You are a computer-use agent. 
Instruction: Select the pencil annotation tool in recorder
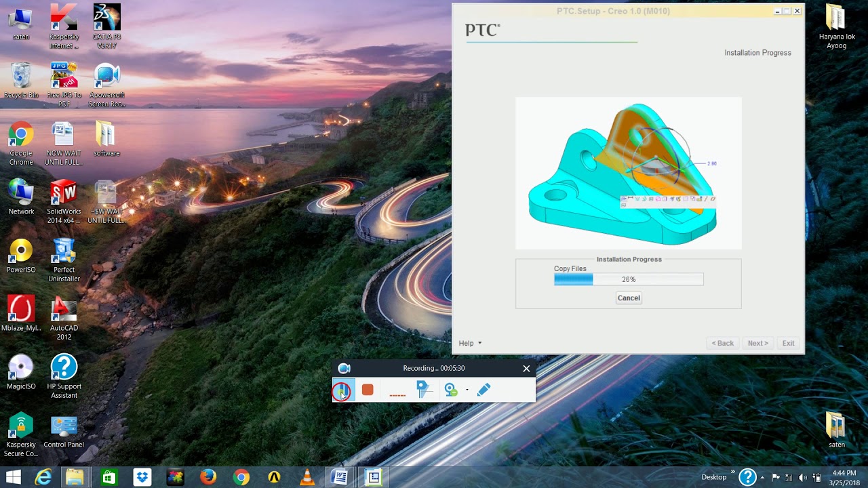click(484, 390)
